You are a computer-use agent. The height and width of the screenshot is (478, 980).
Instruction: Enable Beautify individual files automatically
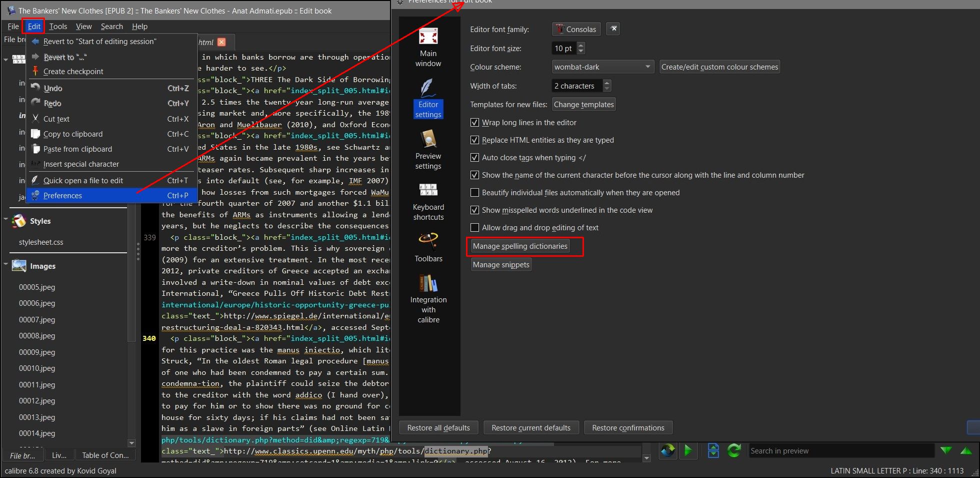pos(474,193)
